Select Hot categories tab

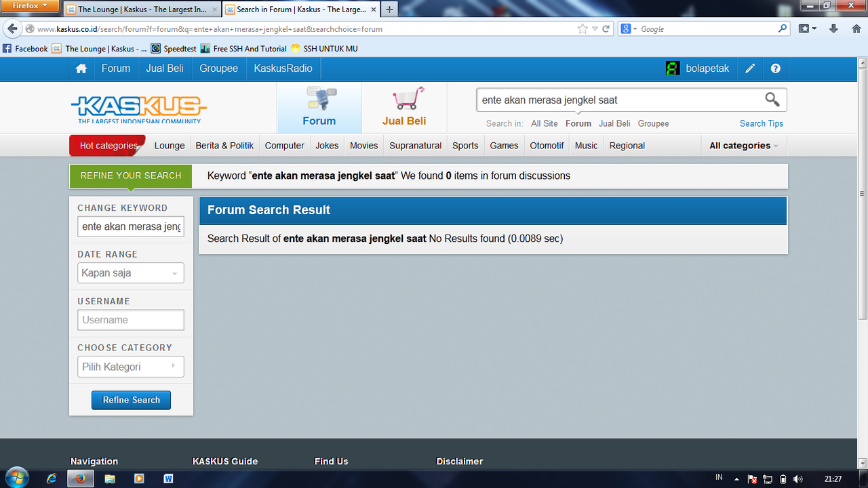coord(108,146)
